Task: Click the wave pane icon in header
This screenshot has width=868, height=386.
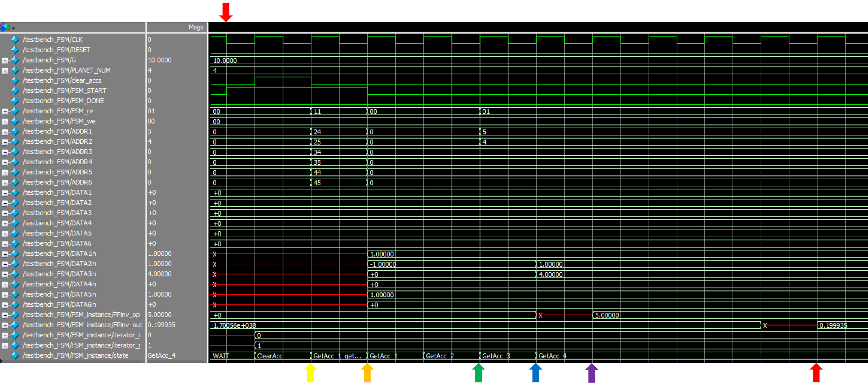Action: coord(5,27)
